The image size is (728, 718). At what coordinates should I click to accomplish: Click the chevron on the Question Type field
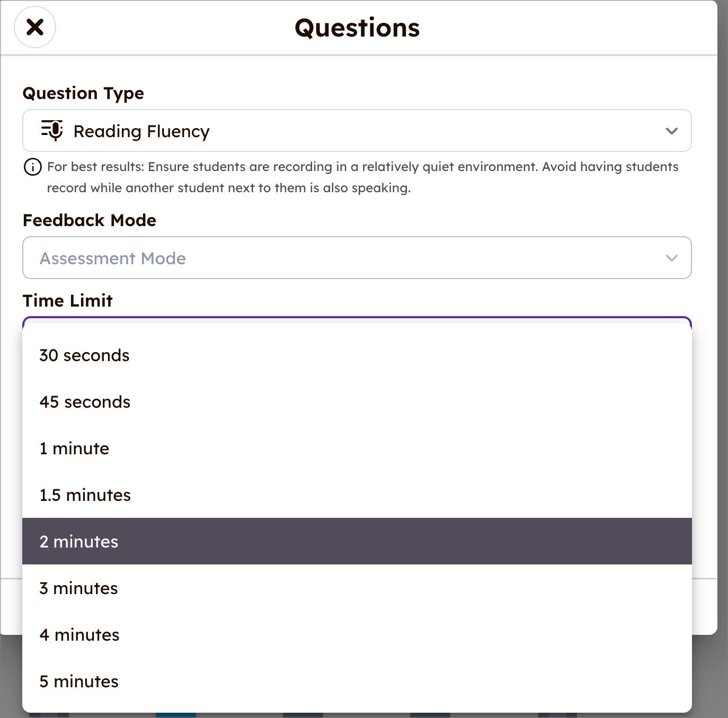pos(671,130)
